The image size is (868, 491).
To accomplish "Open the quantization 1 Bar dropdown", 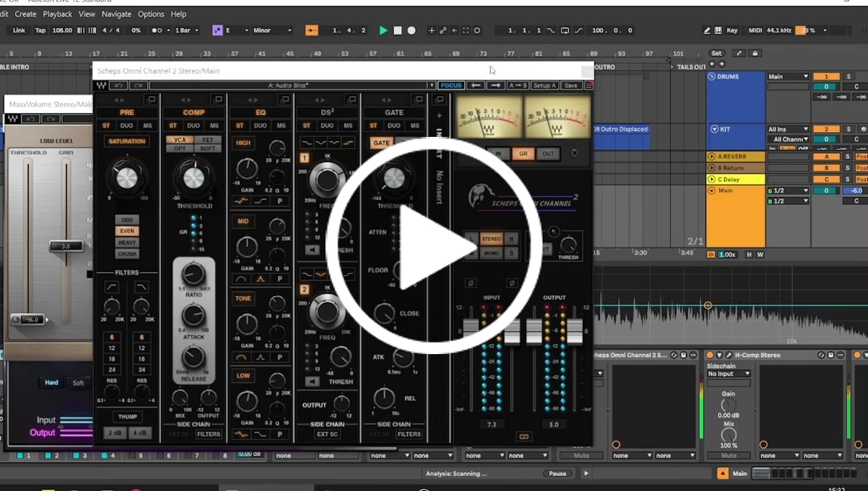I will tap(186, 30).
